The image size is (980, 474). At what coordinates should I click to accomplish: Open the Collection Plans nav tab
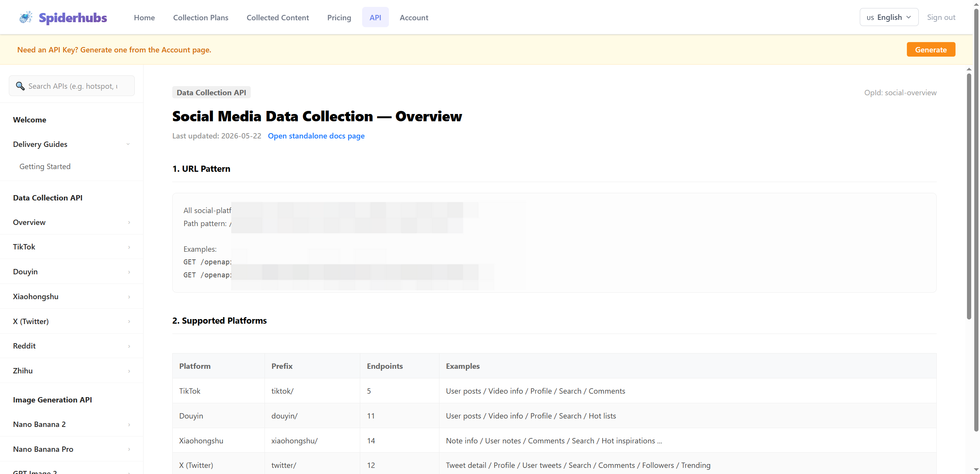pos(201,18)
